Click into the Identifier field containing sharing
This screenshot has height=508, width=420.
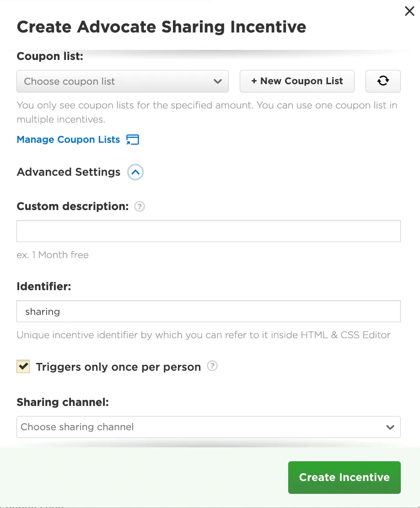coord(209,311)
